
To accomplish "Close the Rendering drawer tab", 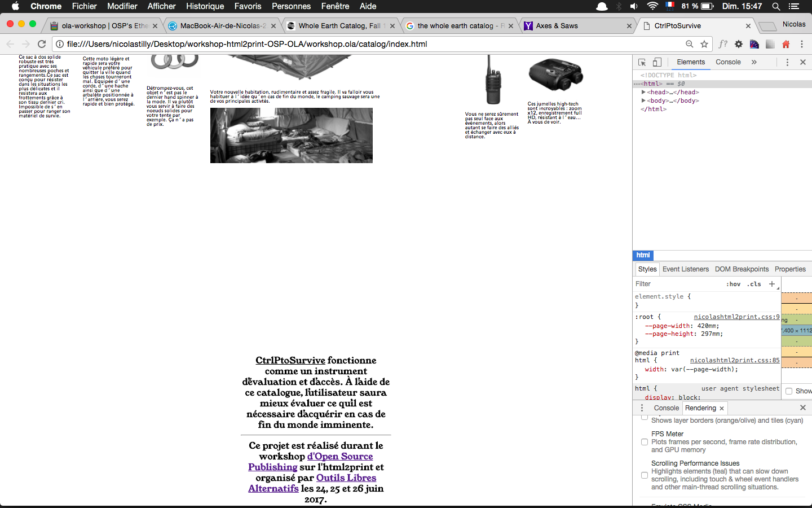I will (722, 408).
